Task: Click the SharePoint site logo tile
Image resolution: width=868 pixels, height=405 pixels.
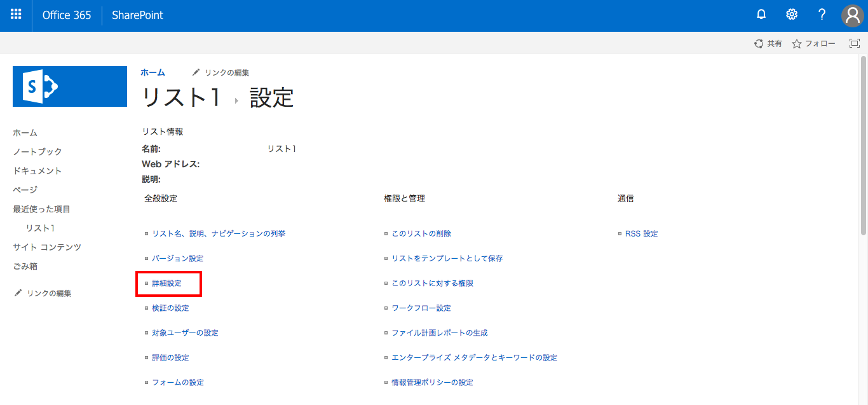Action: coord(69,86)
